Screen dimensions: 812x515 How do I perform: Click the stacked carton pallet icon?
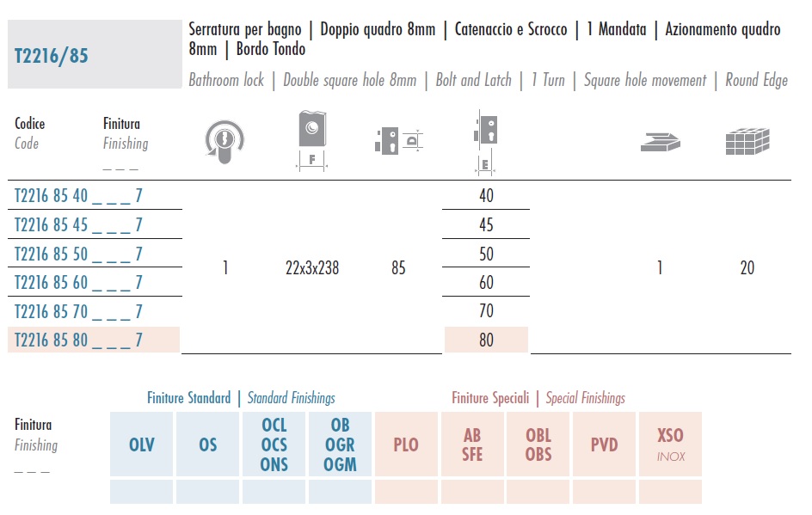click(x=747, y=141)
